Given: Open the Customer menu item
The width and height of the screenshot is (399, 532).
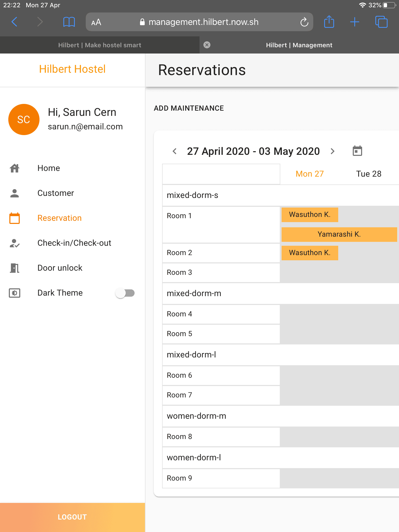Looking at the screenshot, I should [x=72, y=193].
